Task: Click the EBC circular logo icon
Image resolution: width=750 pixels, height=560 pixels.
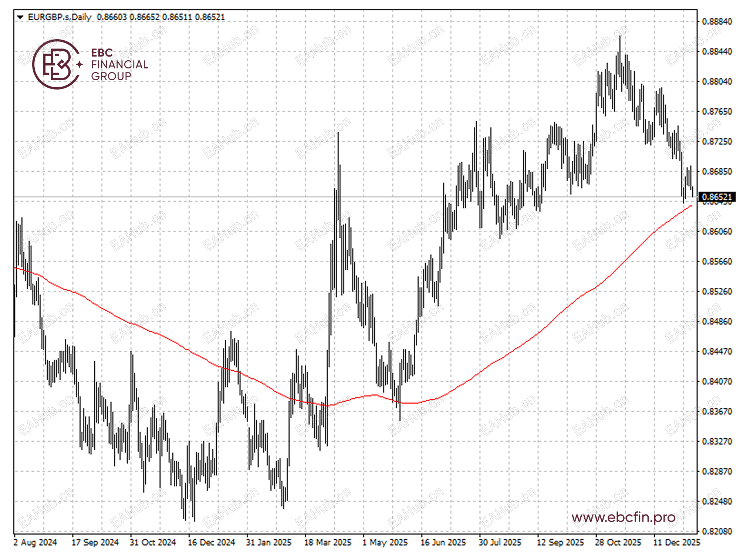Action: click(x=56, y=64)
